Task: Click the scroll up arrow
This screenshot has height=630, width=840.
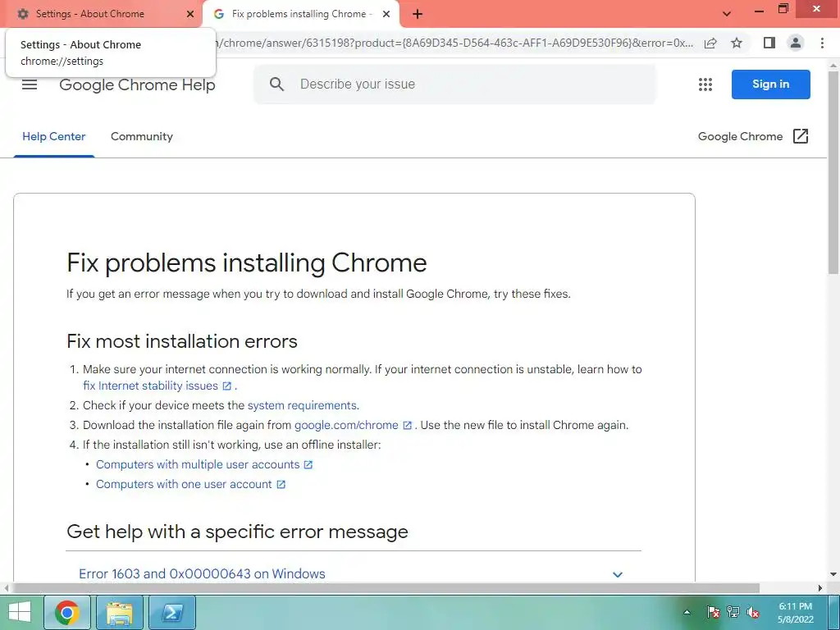Action: [833, 65]
